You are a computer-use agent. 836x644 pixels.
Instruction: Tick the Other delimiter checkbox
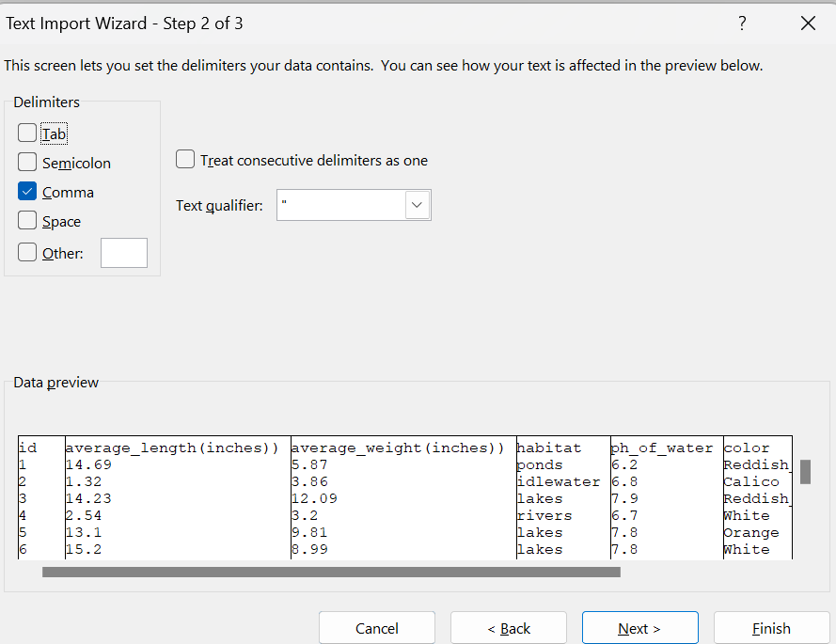[x=28, y=252]
